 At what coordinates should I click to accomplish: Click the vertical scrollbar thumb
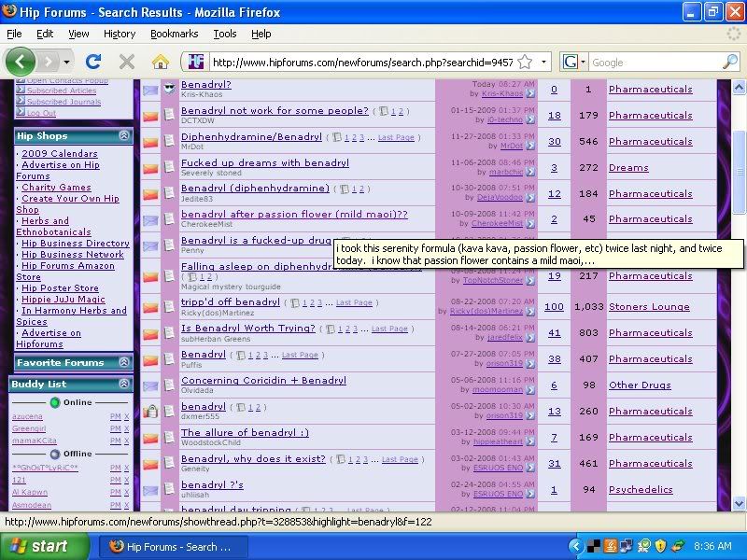[739, 172]
